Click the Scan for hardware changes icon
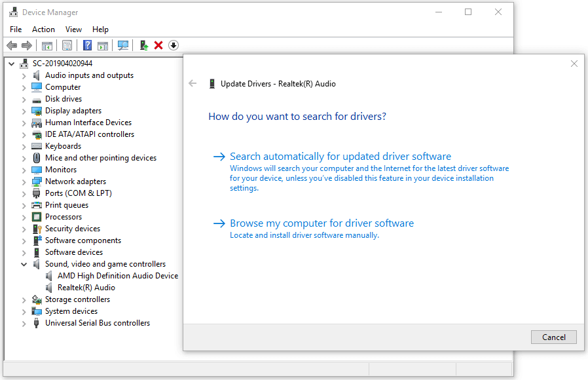The image size is (588, 380). pos(123,45)
